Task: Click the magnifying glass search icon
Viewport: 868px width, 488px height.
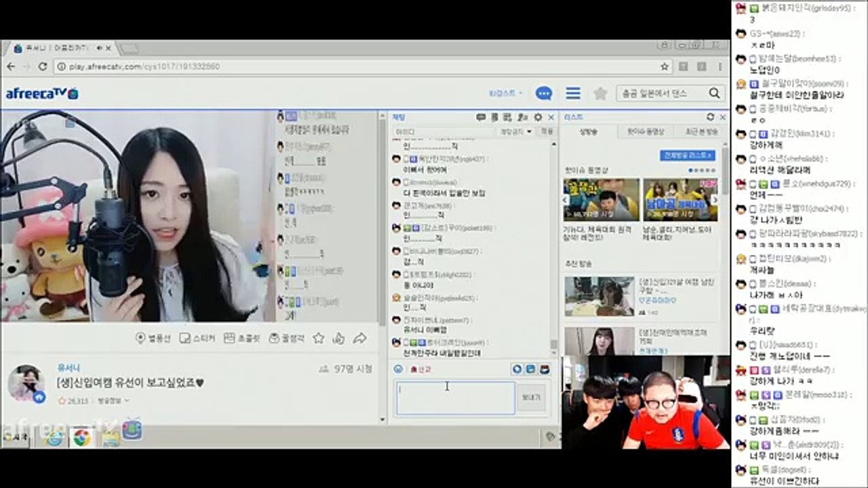Action: (715, 94)
